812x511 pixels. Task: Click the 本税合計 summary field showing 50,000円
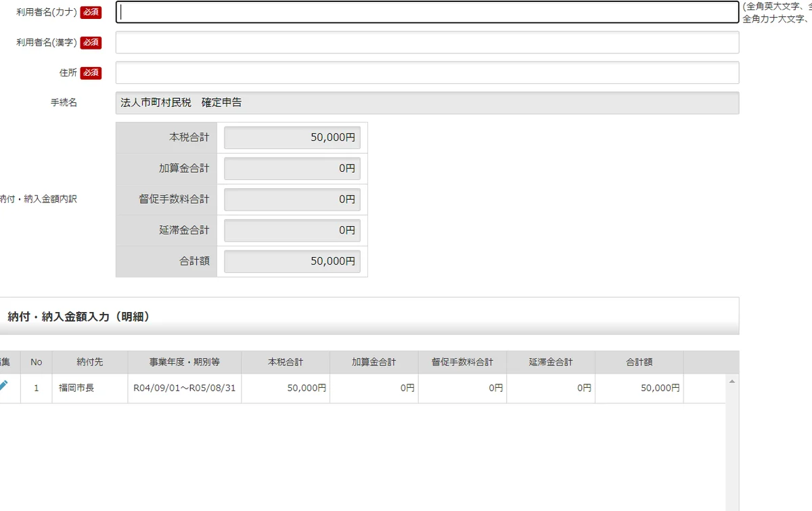(x=292, y=137)
